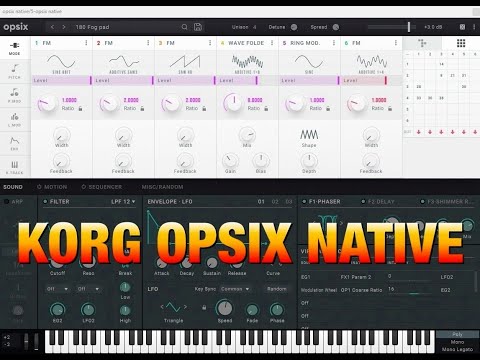Image resolution: width=480 pixels, height=360 pixels.
Task: Open operator 6 options menu dots
Action: coord(396,43)
